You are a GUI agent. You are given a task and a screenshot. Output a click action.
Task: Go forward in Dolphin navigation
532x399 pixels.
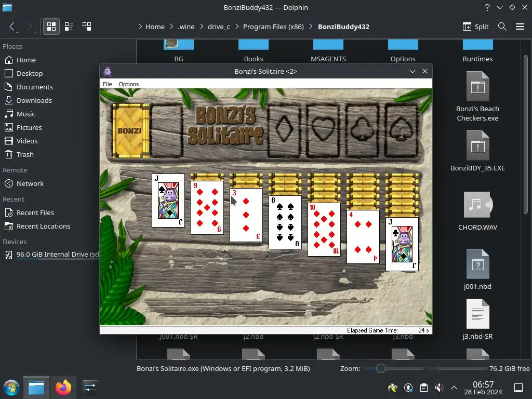(30, 26)
